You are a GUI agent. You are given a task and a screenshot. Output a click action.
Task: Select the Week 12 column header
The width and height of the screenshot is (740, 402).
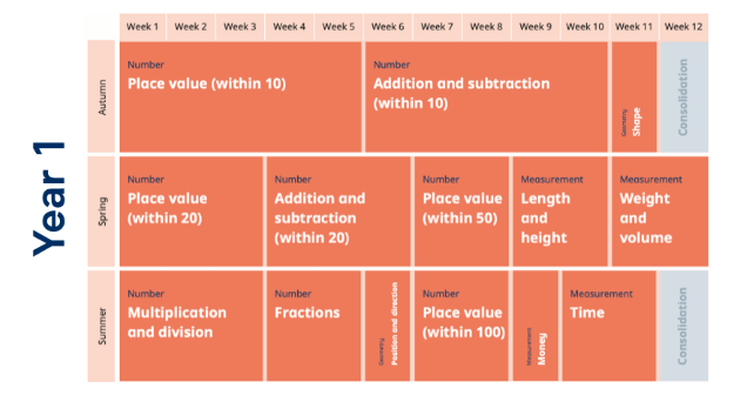click(x=683, y=27)
